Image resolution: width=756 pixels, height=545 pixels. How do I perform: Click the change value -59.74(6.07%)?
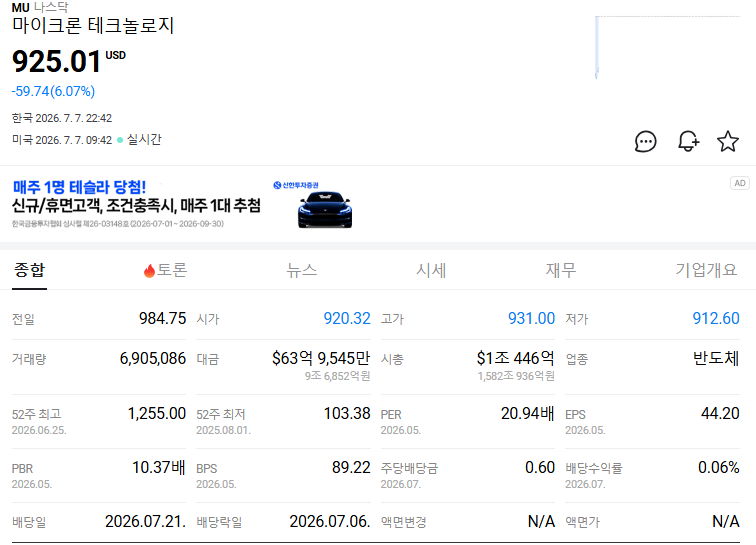pyautogui.click(x=54, y=91)
